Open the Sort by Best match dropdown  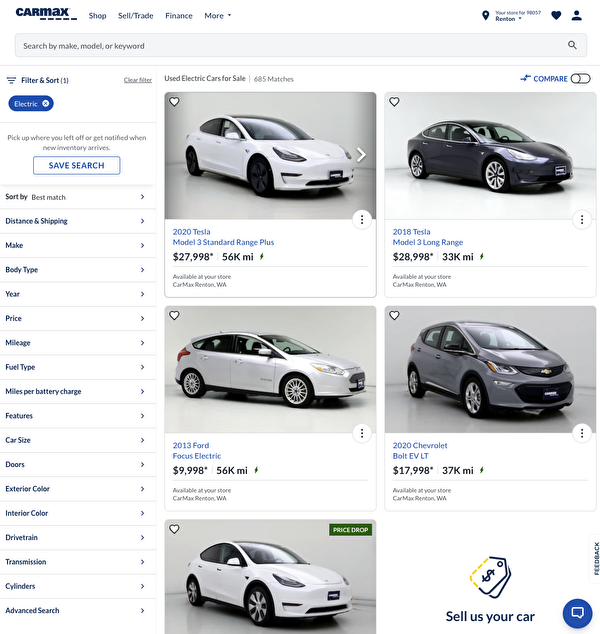tap(76, 197)
